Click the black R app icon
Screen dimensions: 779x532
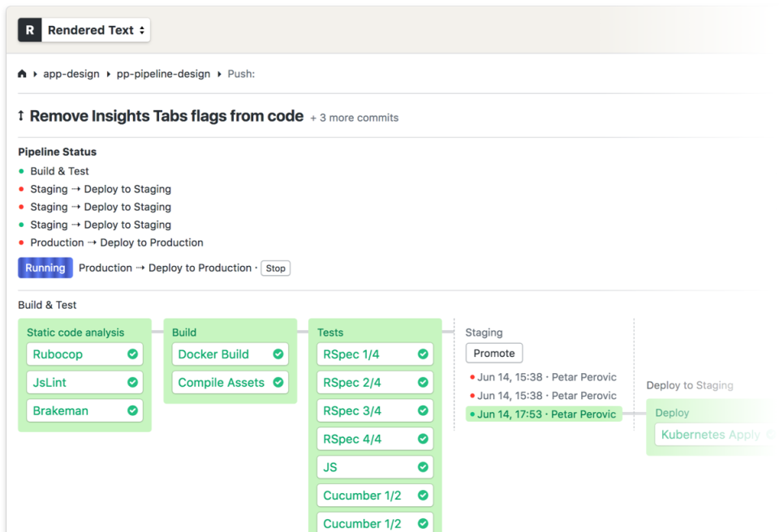pyautogui.click(x=30, y=29)
